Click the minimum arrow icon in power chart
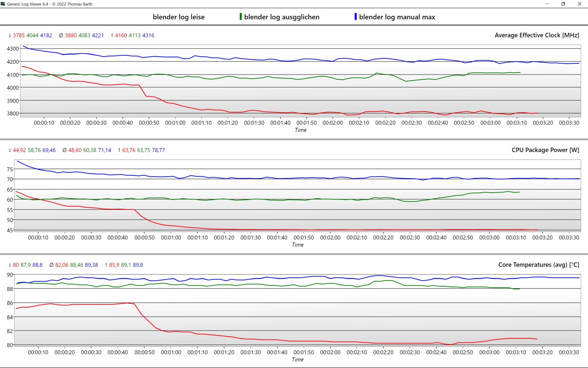Image resolution: width=588 pixels, height=368 pixels. tap(10, 150)
